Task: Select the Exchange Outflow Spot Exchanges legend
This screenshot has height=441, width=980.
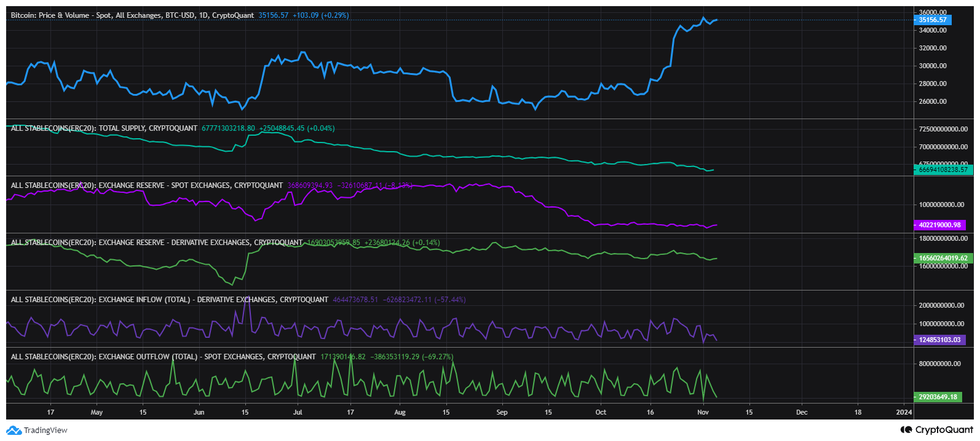Action: coord(163,357)
